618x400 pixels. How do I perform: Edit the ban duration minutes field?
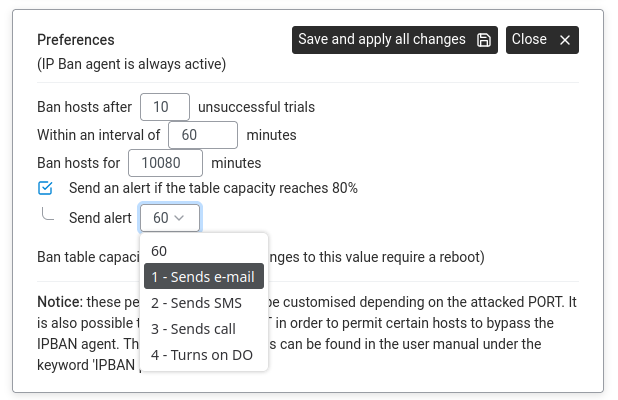[165, 163]
